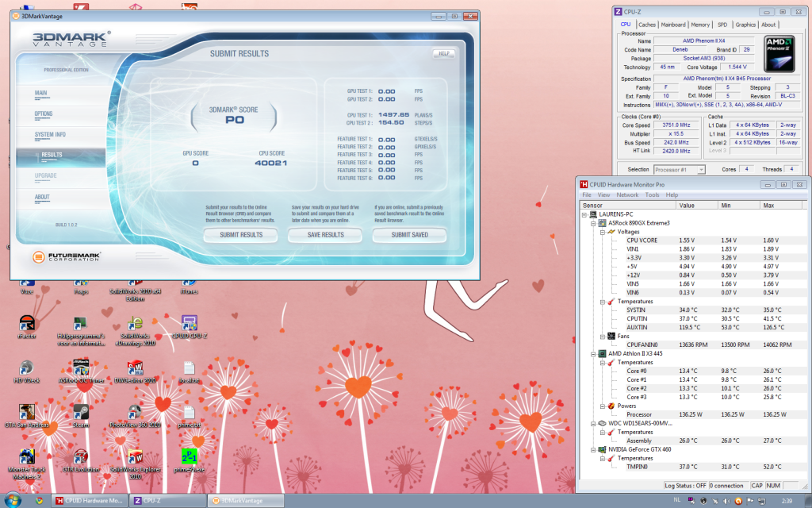Click the SAVE RESULTS button
Viewport: 812px width, 508px height.
point(325,235)
